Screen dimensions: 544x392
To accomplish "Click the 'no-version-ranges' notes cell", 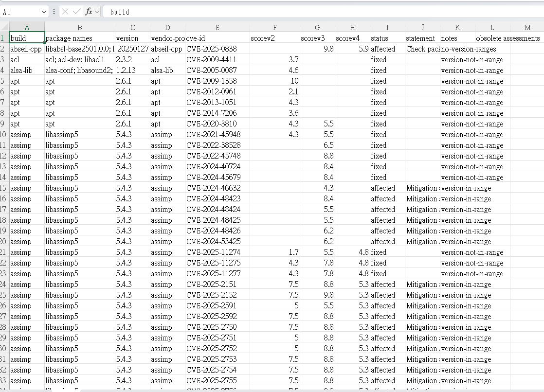I will [469, 49].
